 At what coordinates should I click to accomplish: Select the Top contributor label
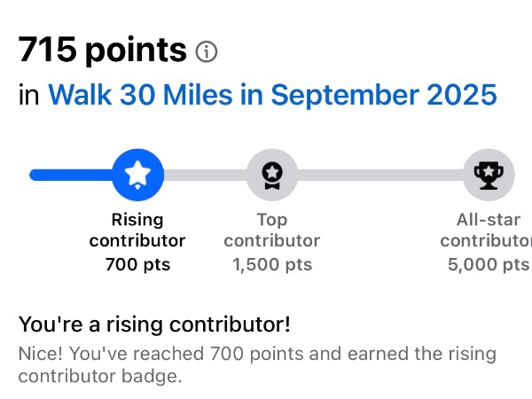pos(271,230)
